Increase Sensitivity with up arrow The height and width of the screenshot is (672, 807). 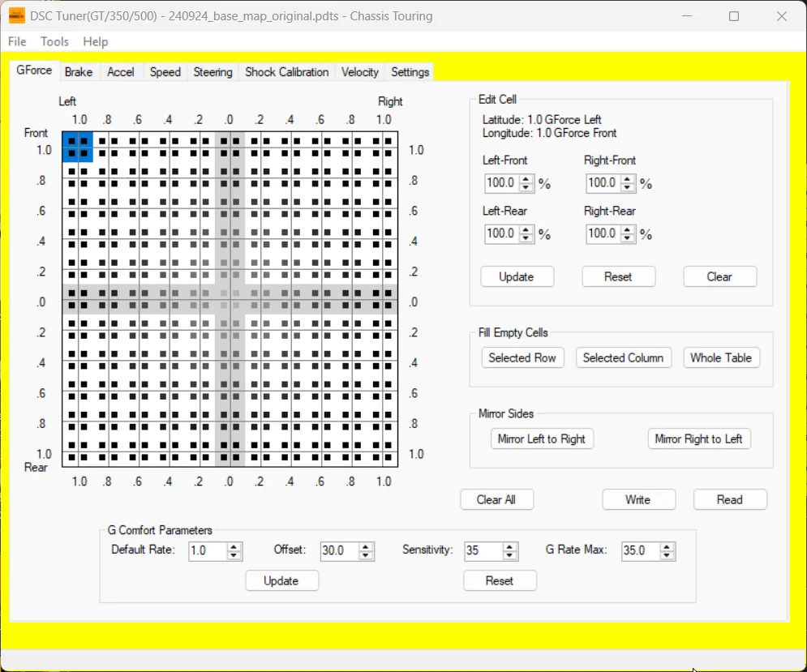click(509, 547)
